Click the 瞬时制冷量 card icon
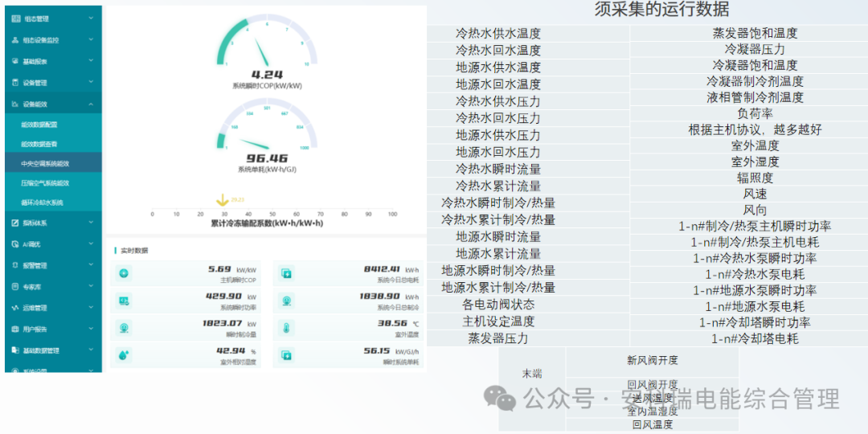The image size is (868, 434). pyautogui.click(x=124, y=328)
